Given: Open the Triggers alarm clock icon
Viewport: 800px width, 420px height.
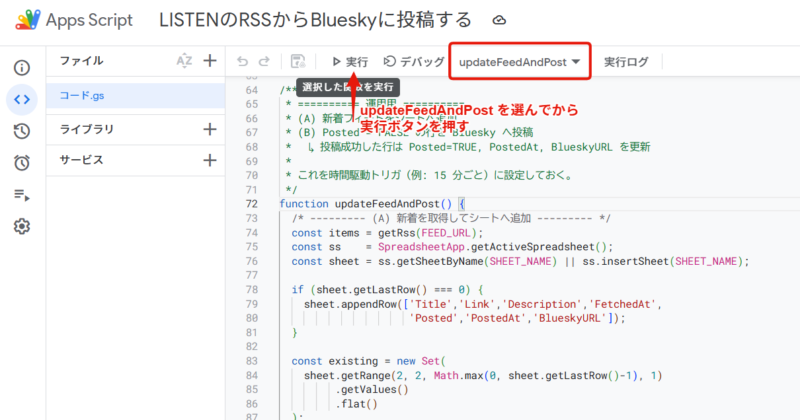Looking at the screenshot, I should click(x=21, y=163).
